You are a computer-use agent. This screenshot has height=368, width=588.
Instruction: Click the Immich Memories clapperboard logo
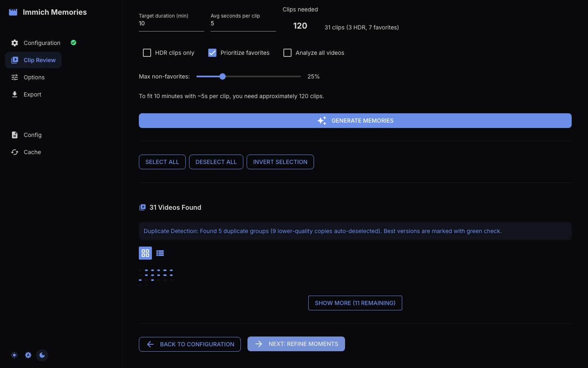(13, 12)
